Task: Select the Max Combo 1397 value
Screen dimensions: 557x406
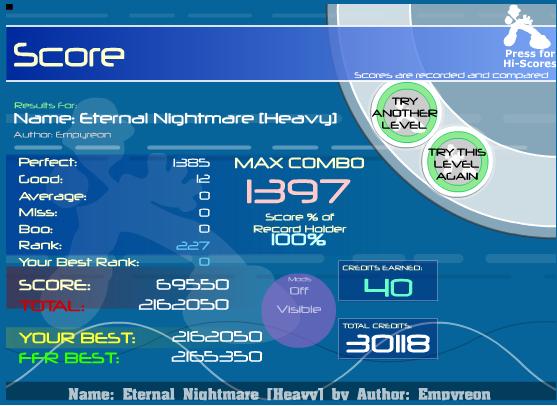Action: 298,191
